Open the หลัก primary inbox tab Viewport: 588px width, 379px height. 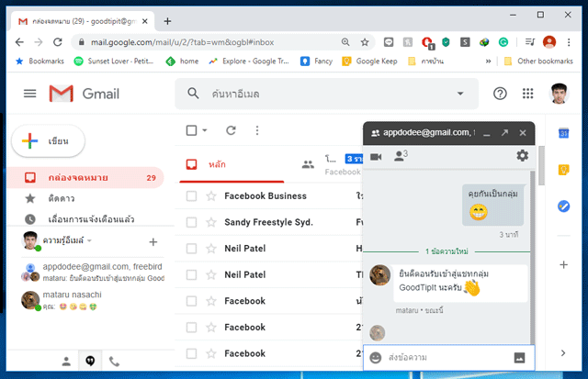pos(232,164)
